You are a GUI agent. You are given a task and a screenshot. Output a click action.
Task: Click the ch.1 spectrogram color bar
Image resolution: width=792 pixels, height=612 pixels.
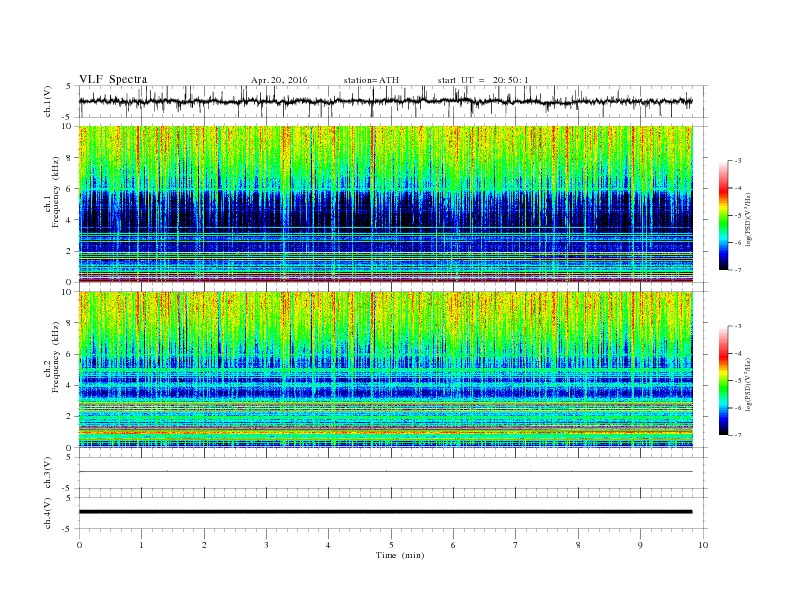point(723,215)
